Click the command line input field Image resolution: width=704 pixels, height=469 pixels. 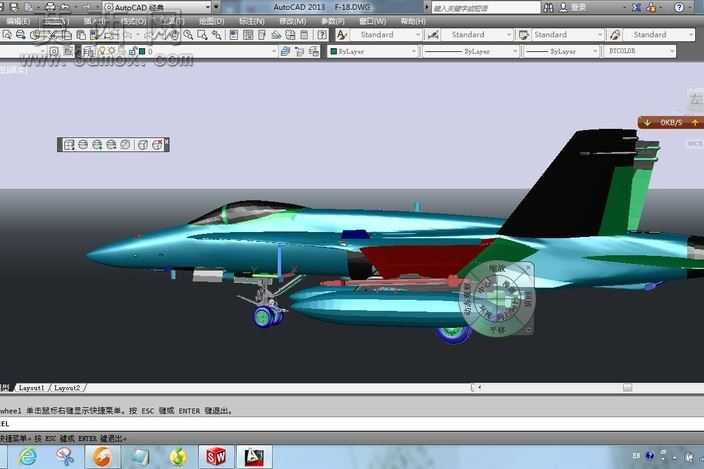pos(352,424)
